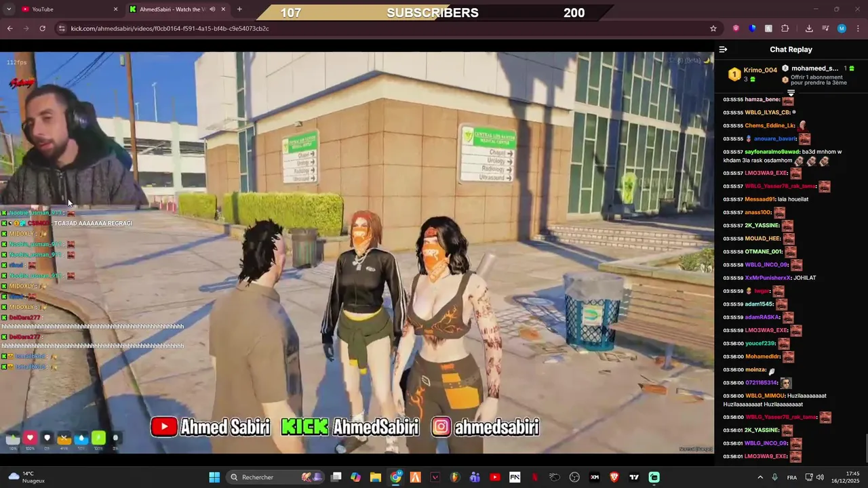868x488 pixels.
Task: Show hidden system tray icons
Action: (x=760, y=477)
